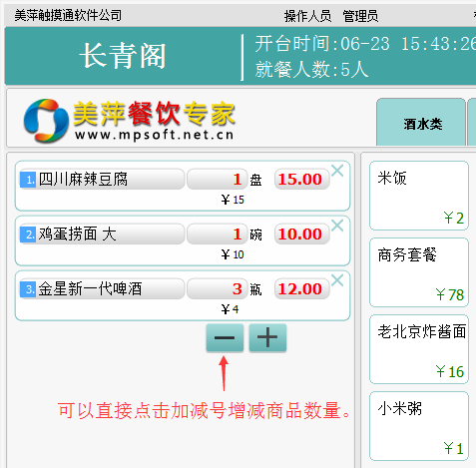Remove 四川麻辣豆腐 with its X icon
Screen dimensions: 476x468
(x=337, y=171)
